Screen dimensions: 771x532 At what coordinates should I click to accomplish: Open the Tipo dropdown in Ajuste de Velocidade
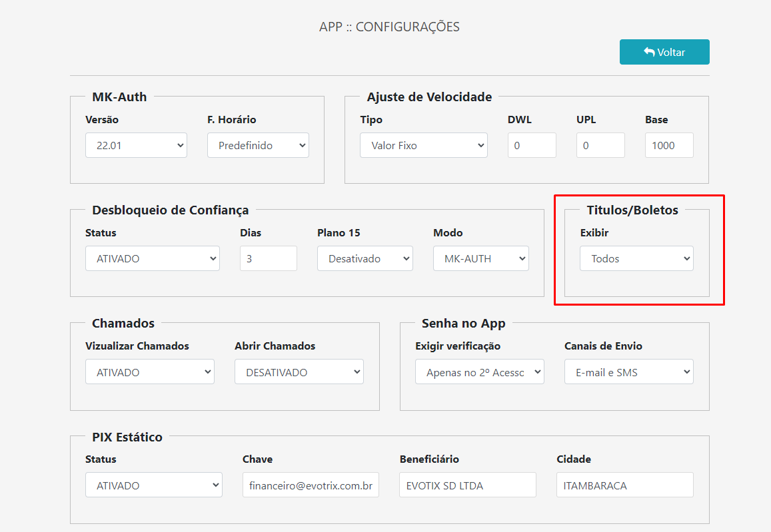tap(423, 144)
